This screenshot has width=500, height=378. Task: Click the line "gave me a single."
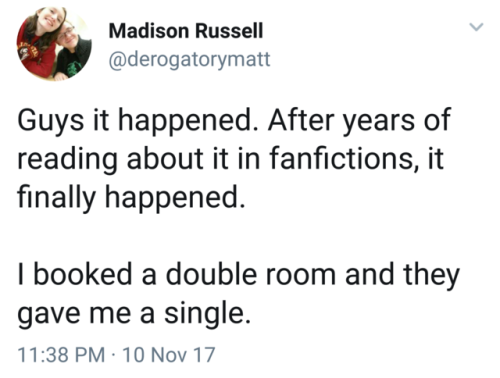(x=134, y=313)
